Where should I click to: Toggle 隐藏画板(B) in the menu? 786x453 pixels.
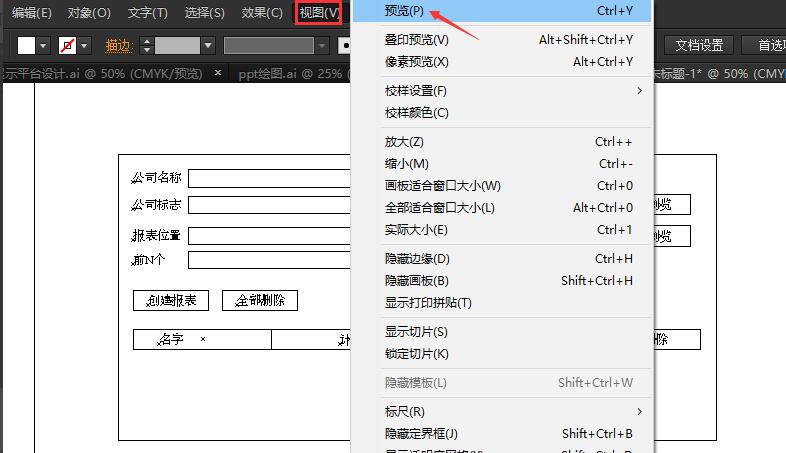click(502, 281)
